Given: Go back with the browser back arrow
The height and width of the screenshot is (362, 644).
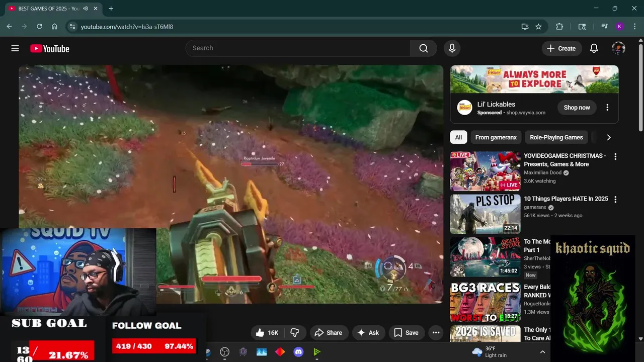Looking at the screenshot, I should [9, 27].
